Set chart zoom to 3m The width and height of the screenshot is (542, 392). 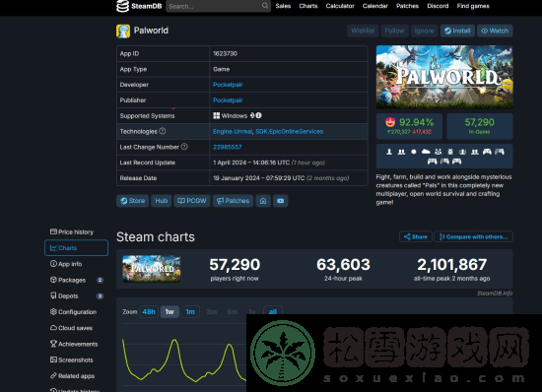[212, 311]
